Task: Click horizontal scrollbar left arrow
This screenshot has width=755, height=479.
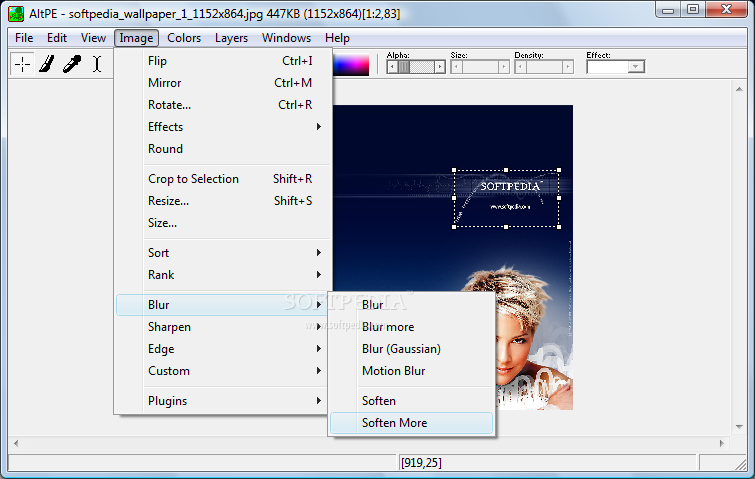Action: (16, 443)
